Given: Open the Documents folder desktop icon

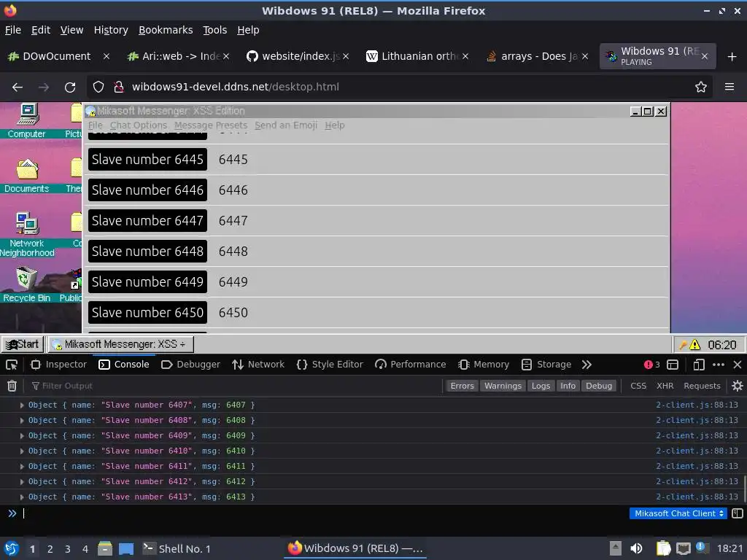Looking at the screenshot, I should point(27,175).
